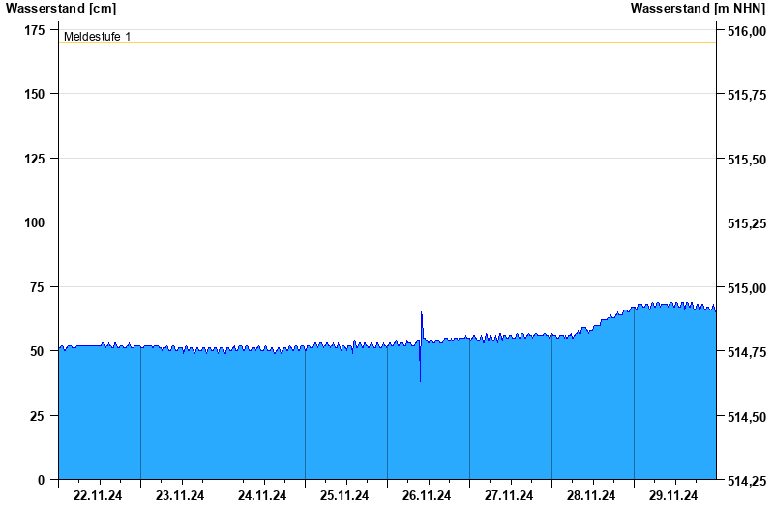The image size is (774, 532).
Task: Click the 22.11.24 date label
Action: coord(98,496)
